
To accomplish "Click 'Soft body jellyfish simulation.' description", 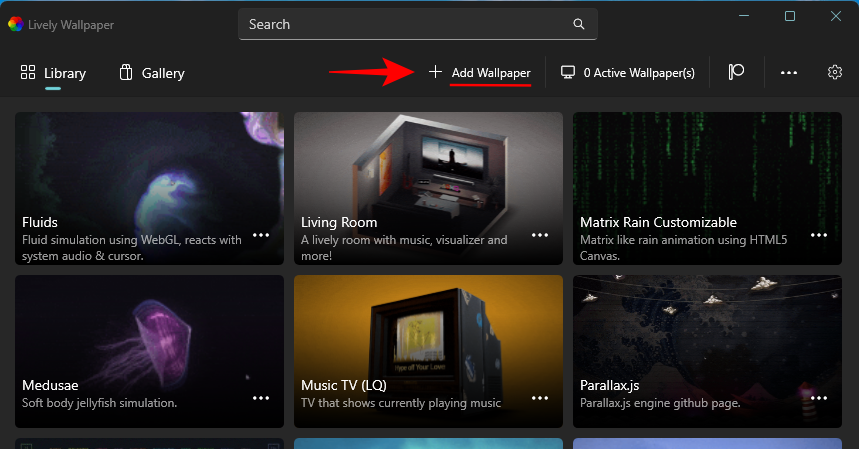I will (x=99, y=403).
